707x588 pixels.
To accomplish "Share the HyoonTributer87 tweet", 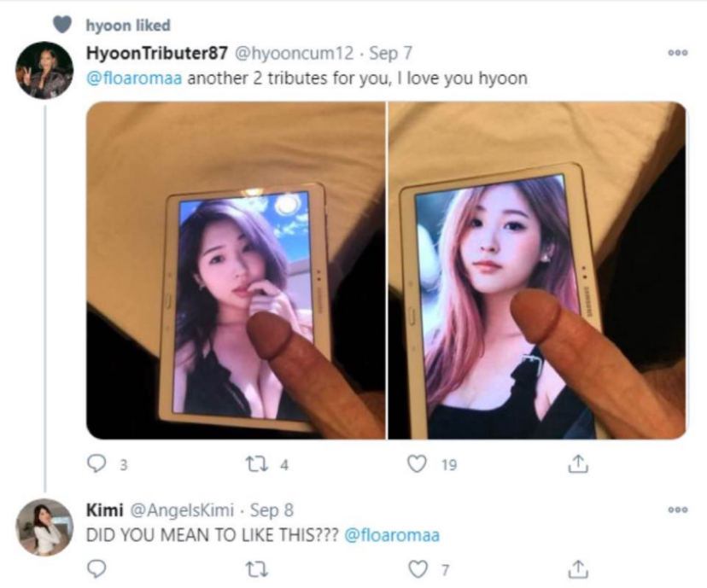I will tap(577, 463).
